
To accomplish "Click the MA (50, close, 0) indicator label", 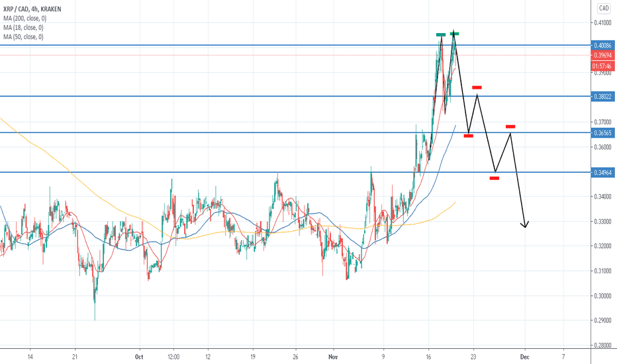I will pos(23,37).
